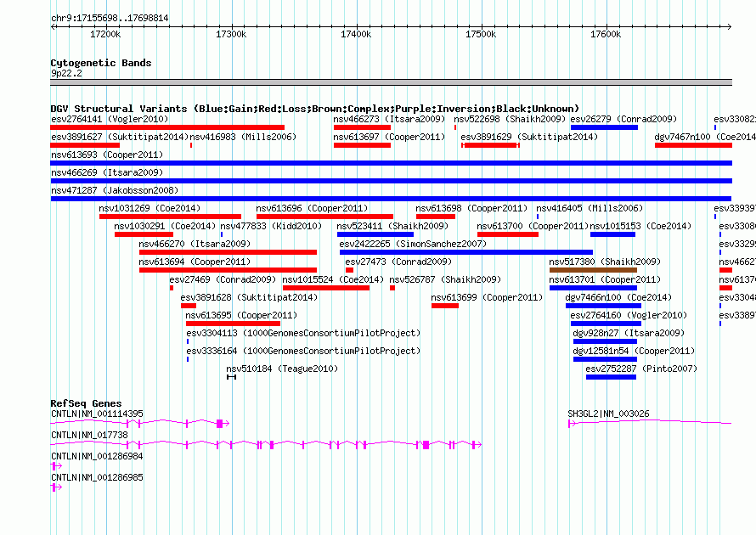Click the nsv526787 (Shaikh2009) label

445,279
